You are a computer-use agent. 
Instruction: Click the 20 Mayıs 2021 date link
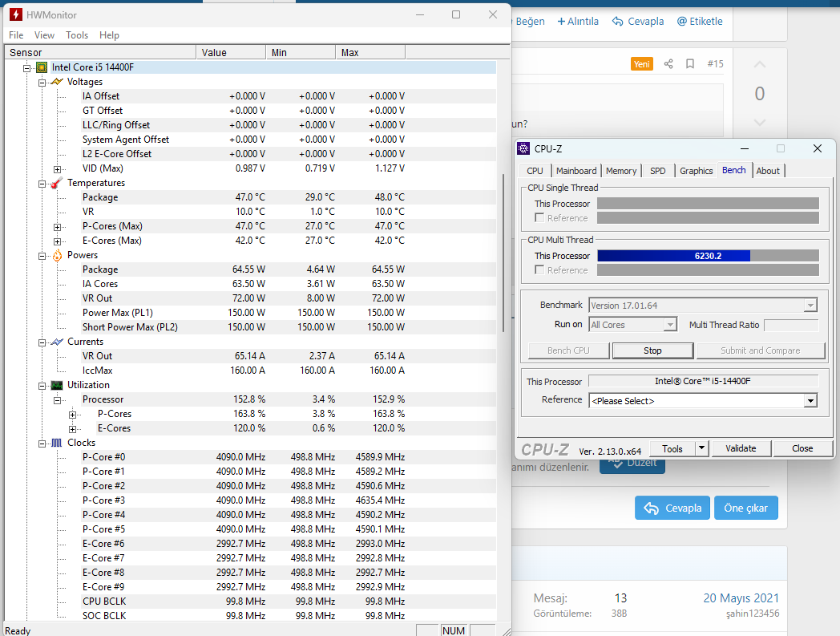[x=741, y=598]
